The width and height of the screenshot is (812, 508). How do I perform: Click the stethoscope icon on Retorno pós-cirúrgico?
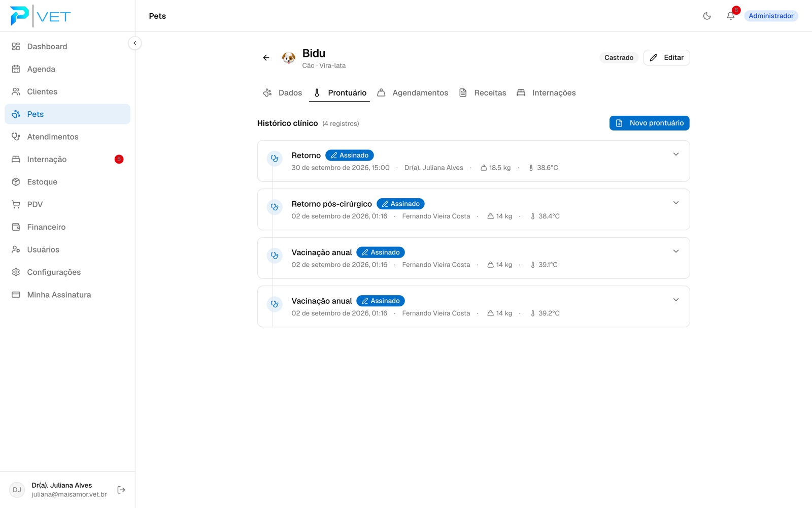[275, 207]
